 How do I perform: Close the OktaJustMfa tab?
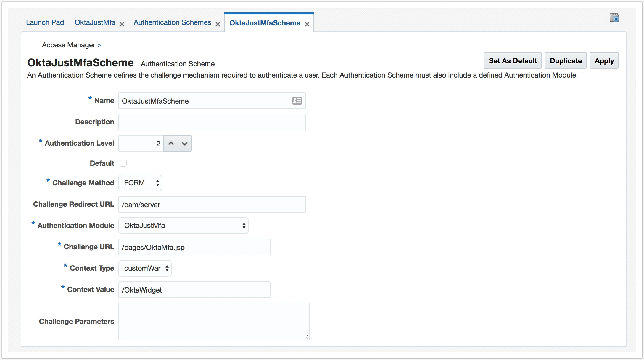tap(122, 24)
